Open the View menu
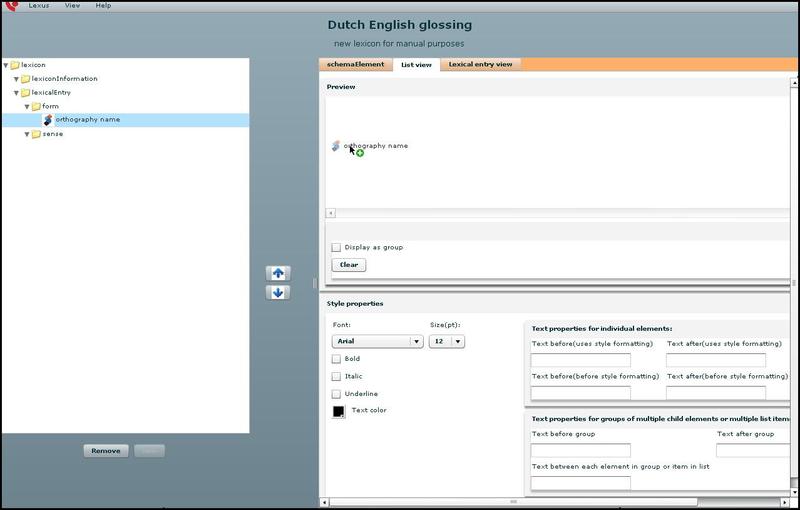Screen dimensions: 800x510 (x=72, y=5)
